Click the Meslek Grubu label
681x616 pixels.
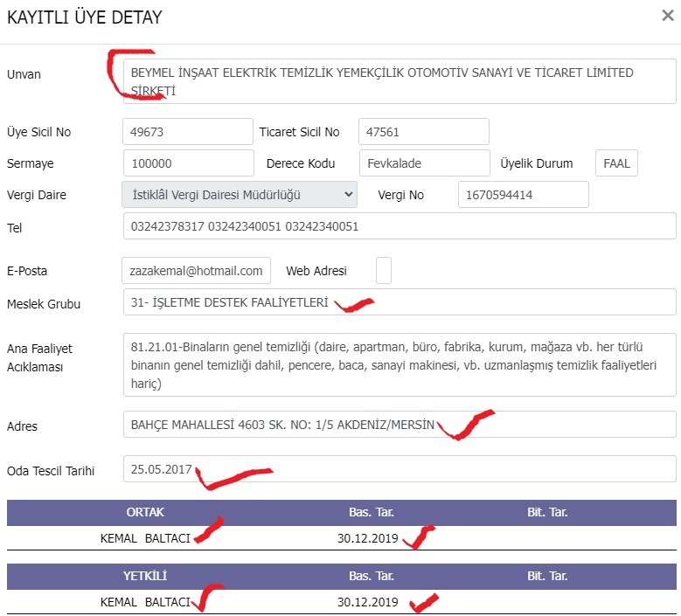[44, 304]
